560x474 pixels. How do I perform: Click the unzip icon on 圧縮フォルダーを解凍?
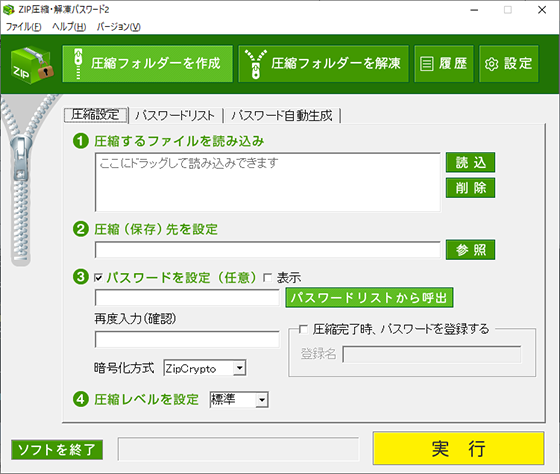[255, 64]
